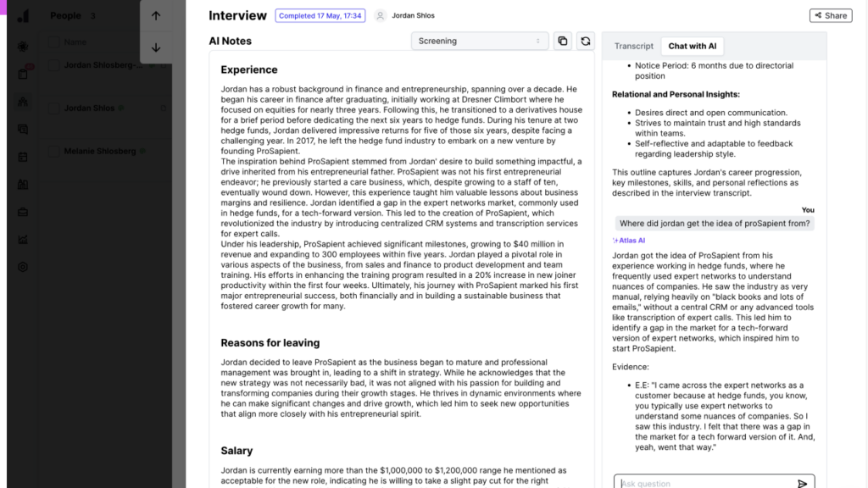Viewport: 868px width, 488px height.
Task: Click the Ask question input field
Action: 704,481
